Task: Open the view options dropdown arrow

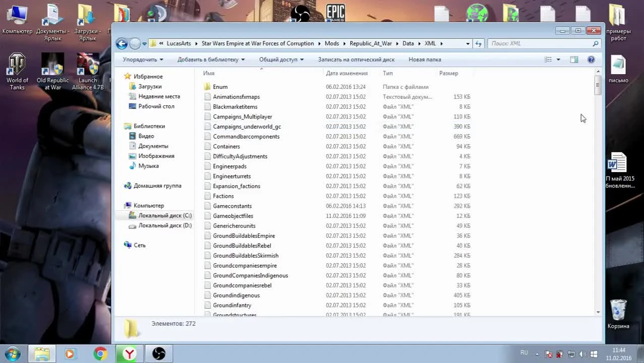Action: [x=558, y=59]
